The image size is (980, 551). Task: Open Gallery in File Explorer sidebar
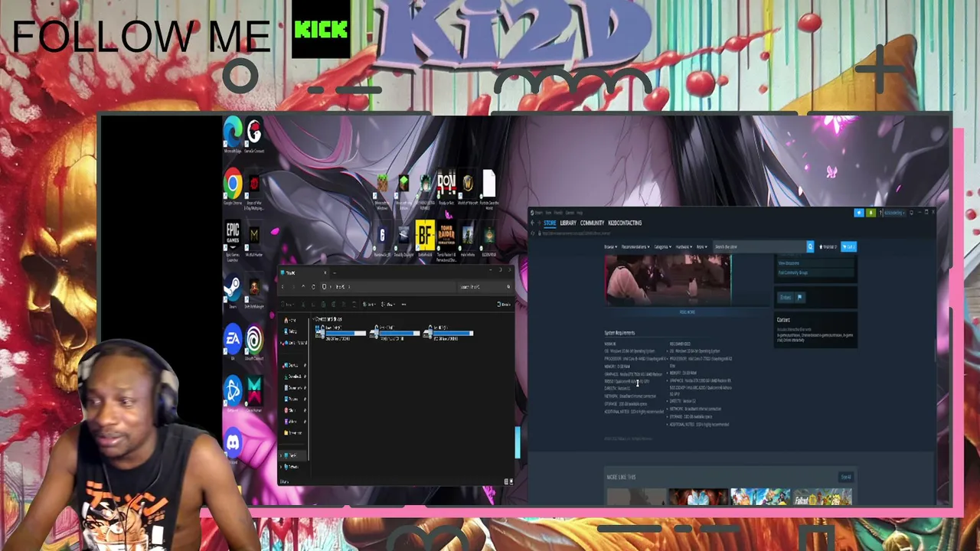click(291, 331)
